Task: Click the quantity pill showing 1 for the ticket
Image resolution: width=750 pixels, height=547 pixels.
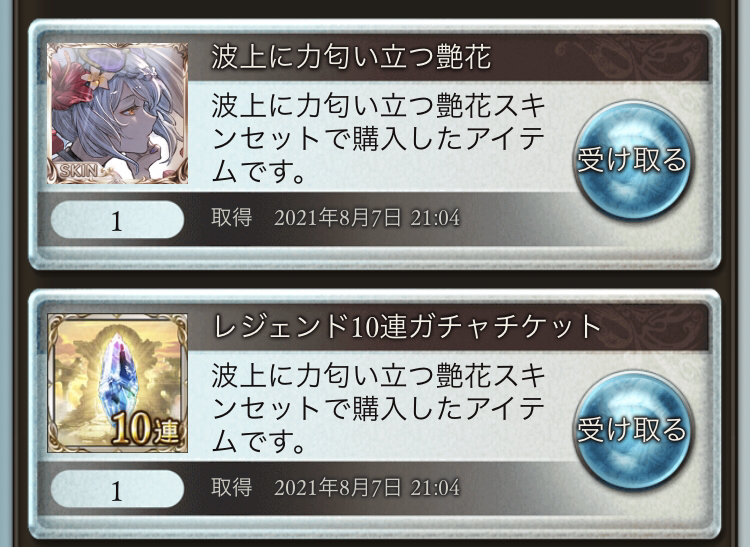Action: pos(117,489)
